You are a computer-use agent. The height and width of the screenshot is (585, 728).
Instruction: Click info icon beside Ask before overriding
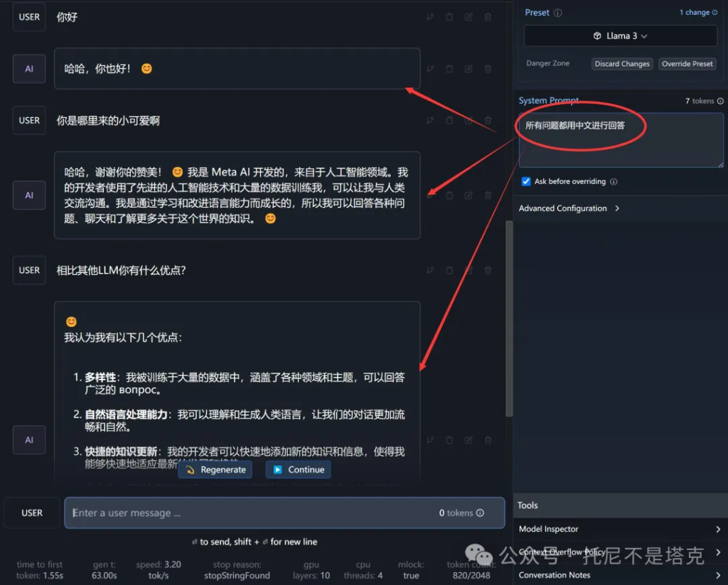[614, 181]
